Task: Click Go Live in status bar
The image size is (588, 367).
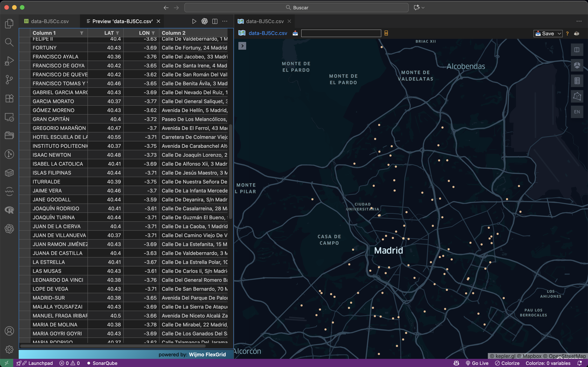Action: (477, 363)
